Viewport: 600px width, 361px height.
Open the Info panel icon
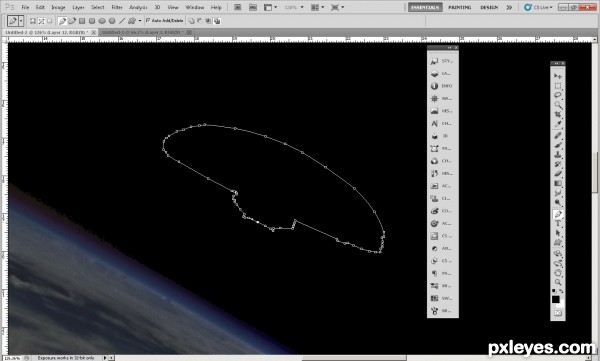(x=434, y=86)
